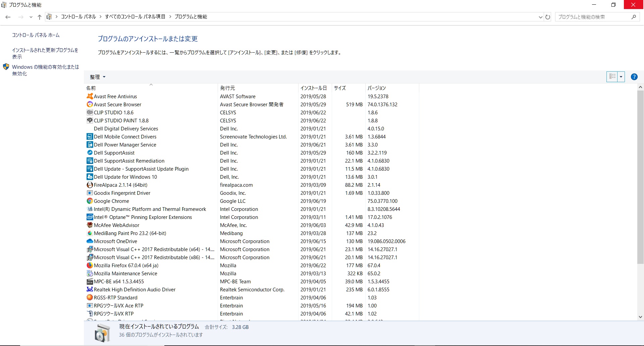Open the address bar history dropdown
The width and height of the screenshot is (644, 346).
(540, 17)
